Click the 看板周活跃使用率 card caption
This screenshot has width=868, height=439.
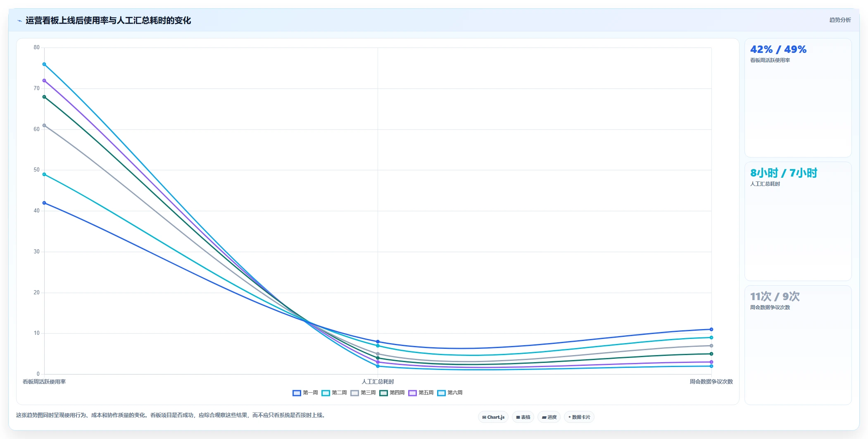[x=770, y=60]
